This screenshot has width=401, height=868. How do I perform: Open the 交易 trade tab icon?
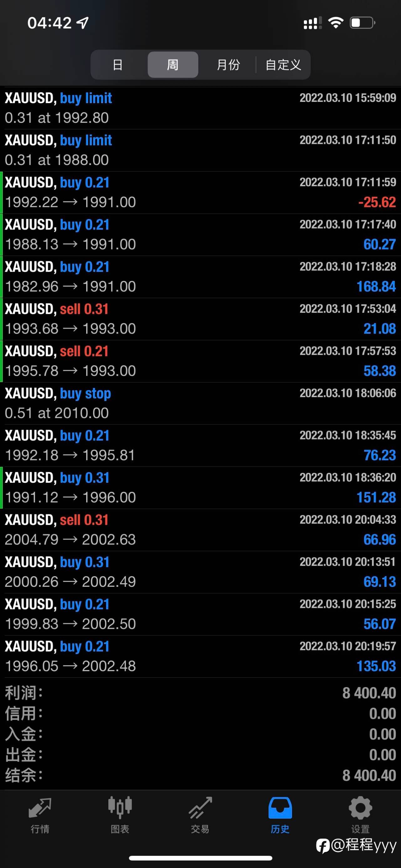point(200,808)
